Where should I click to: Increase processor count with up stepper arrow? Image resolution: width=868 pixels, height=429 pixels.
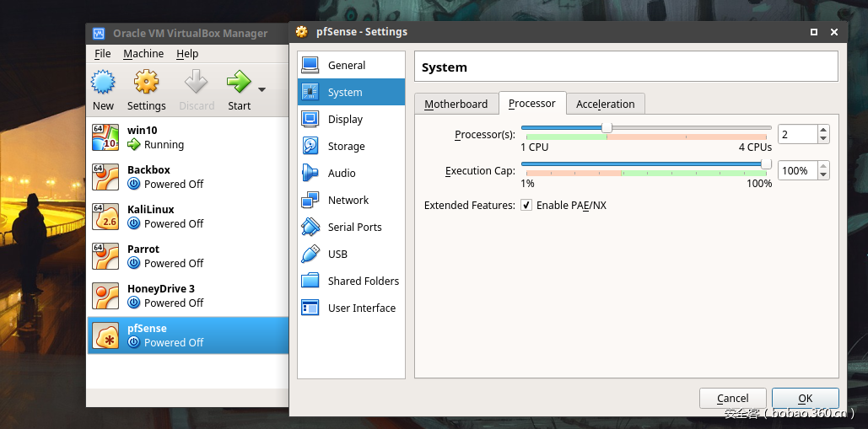tap(823, 130)
